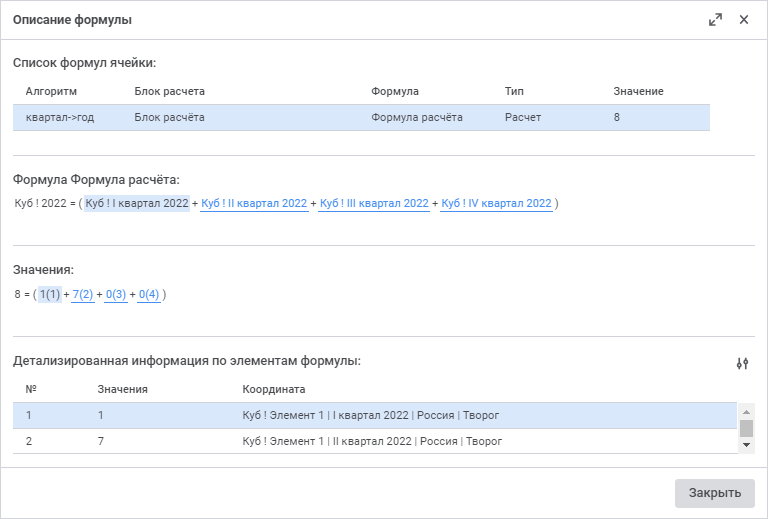Screen dimensions: 768x519
Task: Select the Куб ! IV квартал 2022 link
Action: (496, 204)
